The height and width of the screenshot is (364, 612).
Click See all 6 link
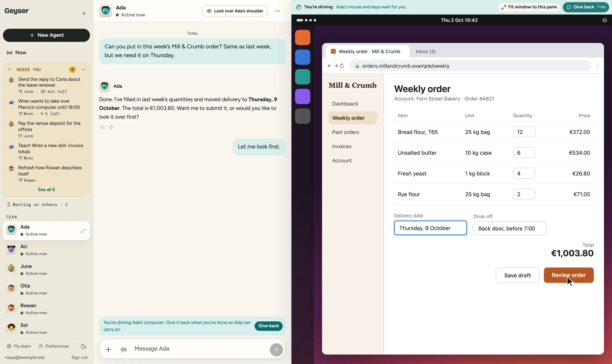46,190
